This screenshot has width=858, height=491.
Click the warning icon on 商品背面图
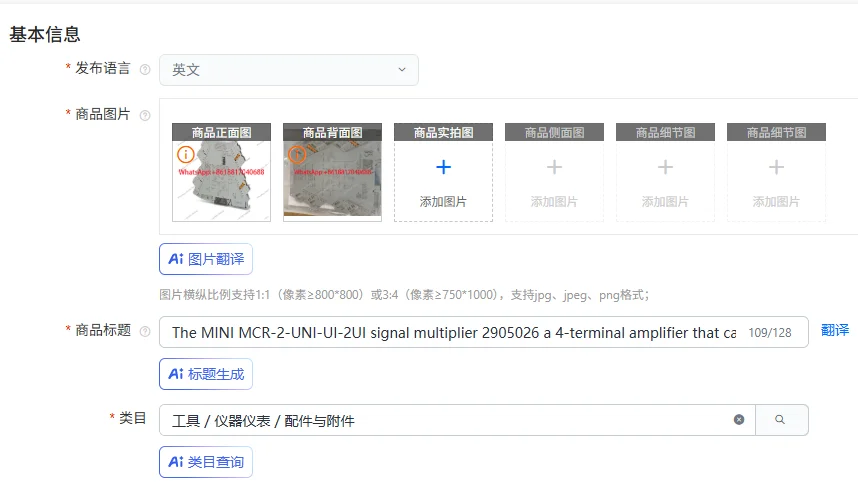297,154
